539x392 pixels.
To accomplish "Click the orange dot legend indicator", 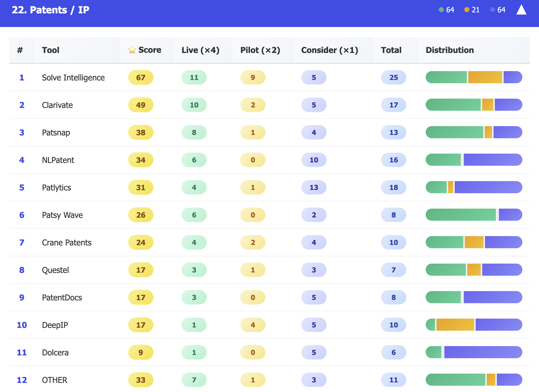I will (467, 10).
